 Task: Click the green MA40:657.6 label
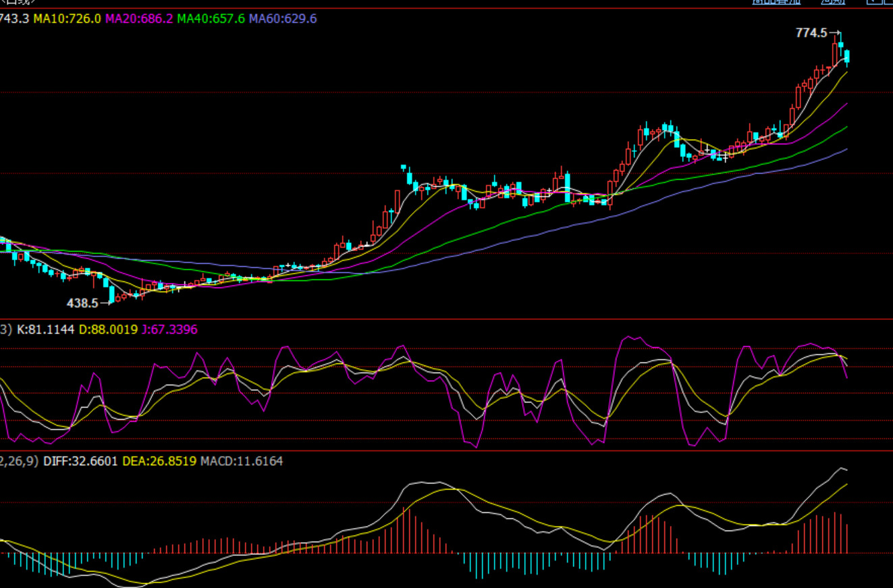click(x=211, y=19)
